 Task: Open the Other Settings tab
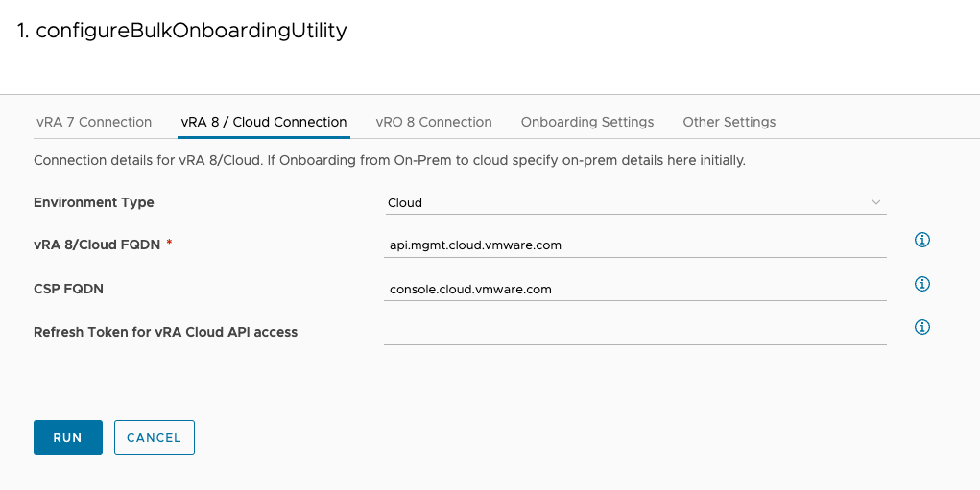(729, 122)
